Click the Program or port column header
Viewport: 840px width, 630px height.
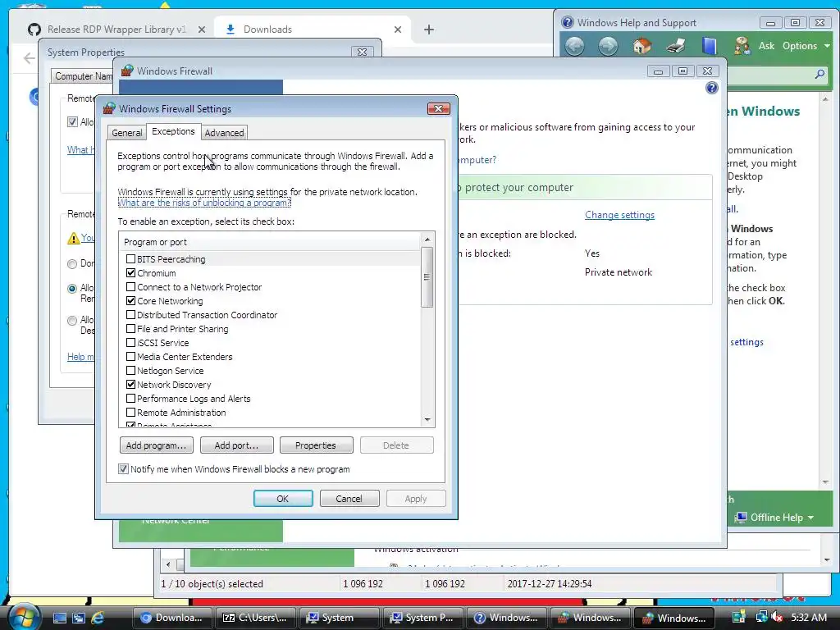[271, 242]
